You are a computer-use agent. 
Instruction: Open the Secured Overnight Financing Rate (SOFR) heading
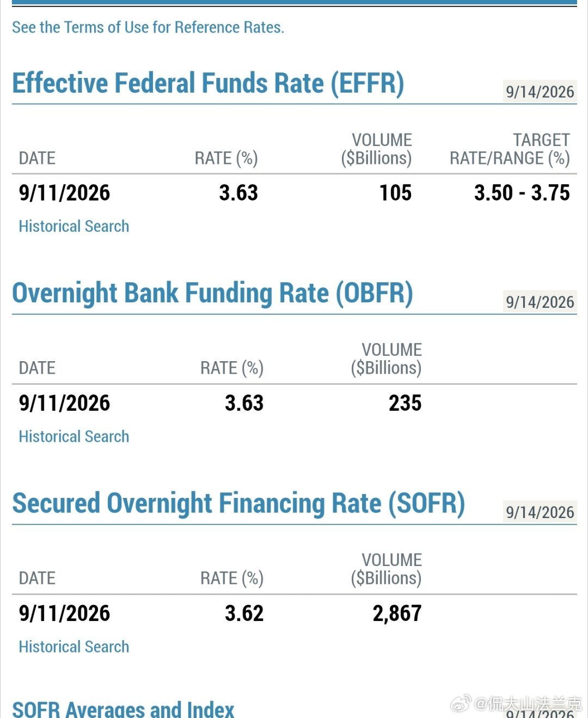238,504
